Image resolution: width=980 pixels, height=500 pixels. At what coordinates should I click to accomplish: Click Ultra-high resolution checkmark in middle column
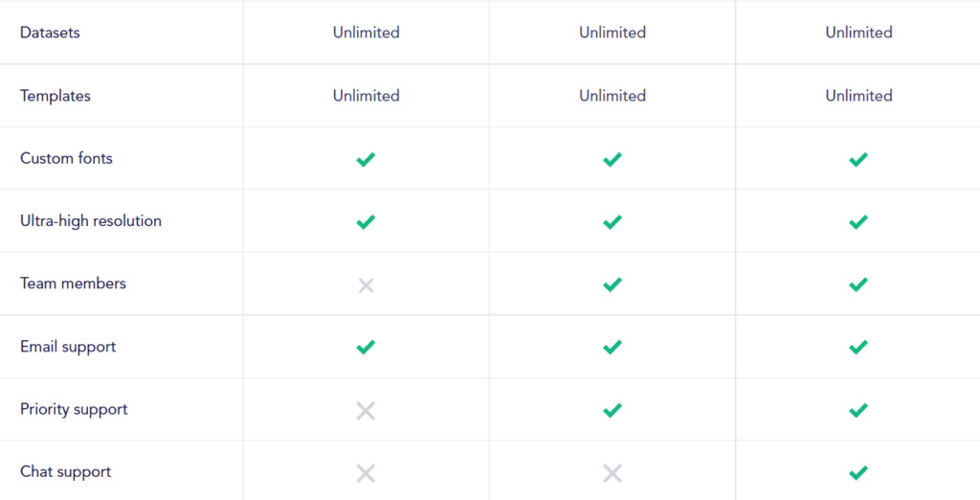[612, 222]
